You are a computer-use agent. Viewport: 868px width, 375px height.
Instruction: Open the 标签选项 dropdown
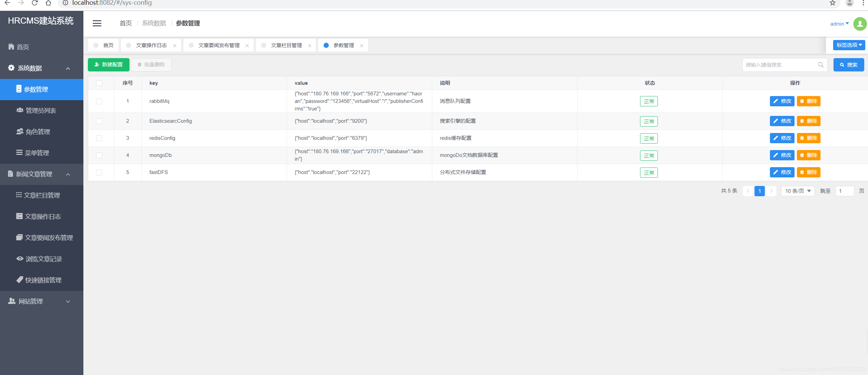pos(849,45)
